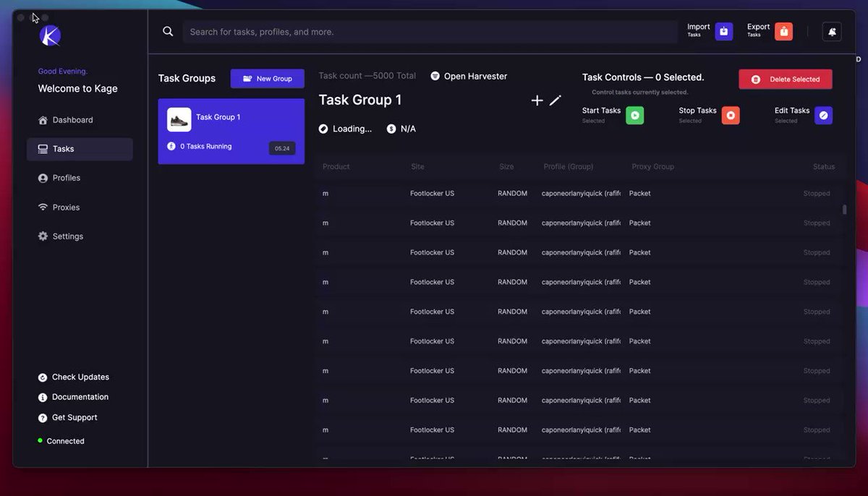868x496 pixels.
Task: Click the Profile (Group) column header
Action: pyautogui.click(x=569, y=167)
